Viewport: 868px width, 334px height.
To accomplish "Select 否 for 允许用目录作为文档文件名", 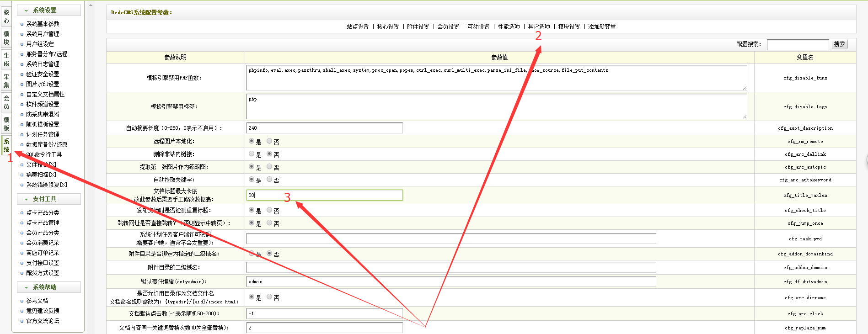I will coord(269,297).
